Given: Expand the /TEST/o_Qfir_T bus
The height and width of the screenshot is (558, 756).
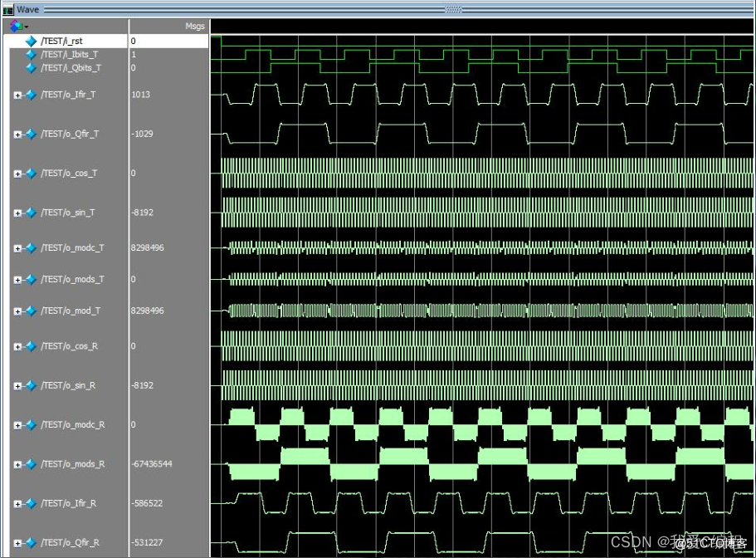Looking at the screenshot, I should pos(17,135).
